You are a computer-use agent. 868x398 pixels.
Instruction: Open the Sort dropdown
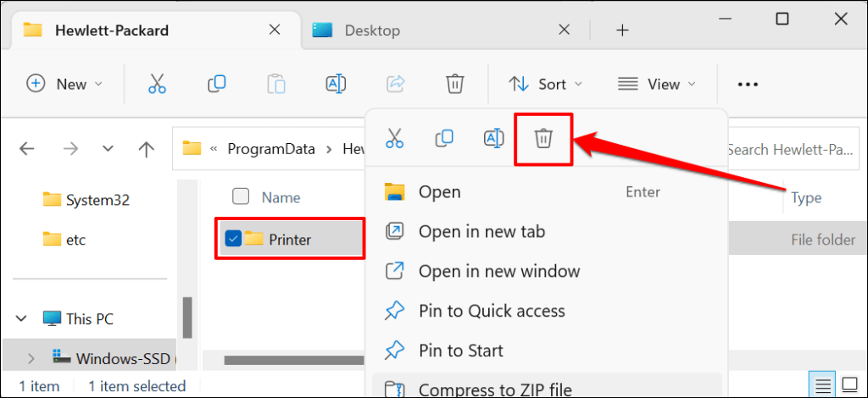click(x=546, y=84)
